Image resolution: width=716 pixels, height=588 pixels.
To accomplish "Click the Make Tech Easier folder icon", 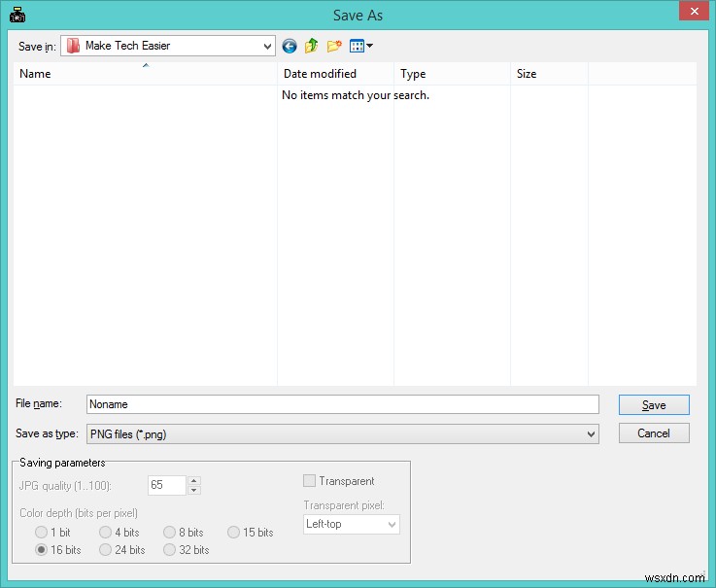I will (73, 46).
